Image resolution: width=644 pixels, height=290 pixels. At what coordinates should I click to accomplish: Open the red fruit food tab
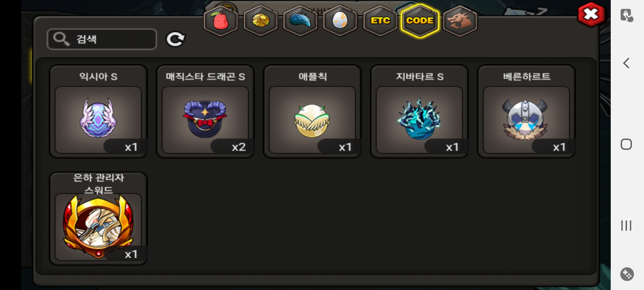(x=221, y=21)
